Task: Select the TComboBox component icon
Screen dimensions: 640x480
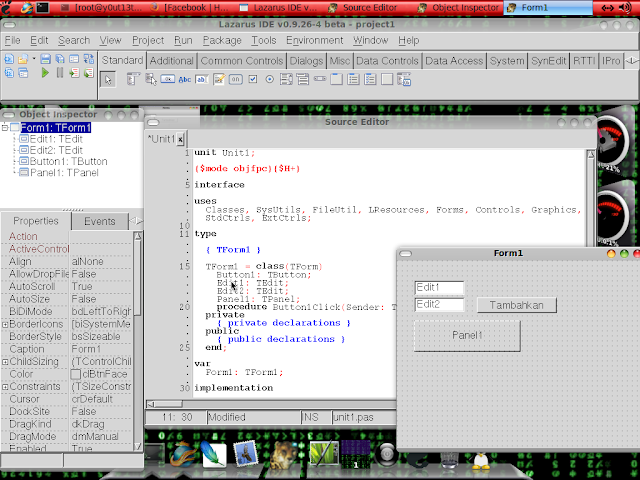Action: coord(302,79)
